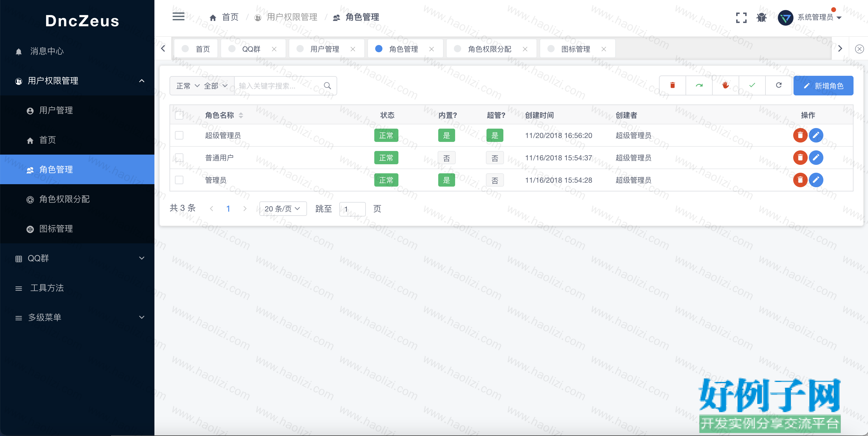Close the 角色权限分配 tab

525,49
